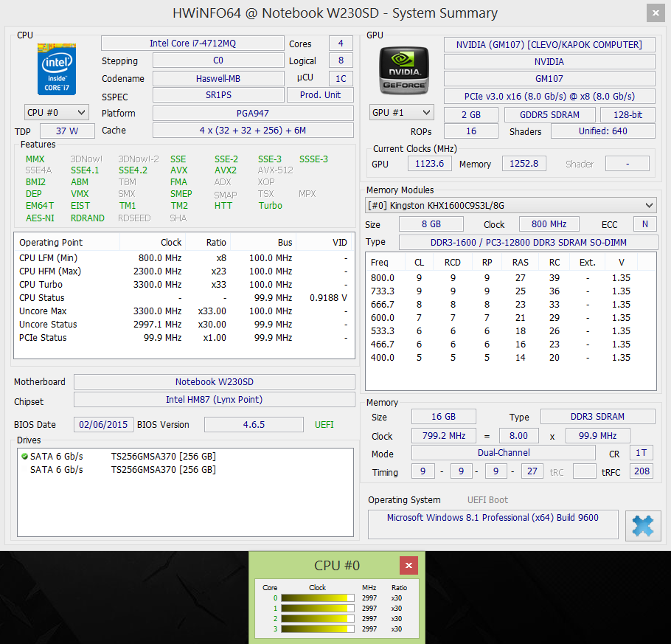Click the NVIDIA (GM107) CLEVO/KAPOK field
The width and height of the screenshot is (671, 644).
(x=549, y=45)
